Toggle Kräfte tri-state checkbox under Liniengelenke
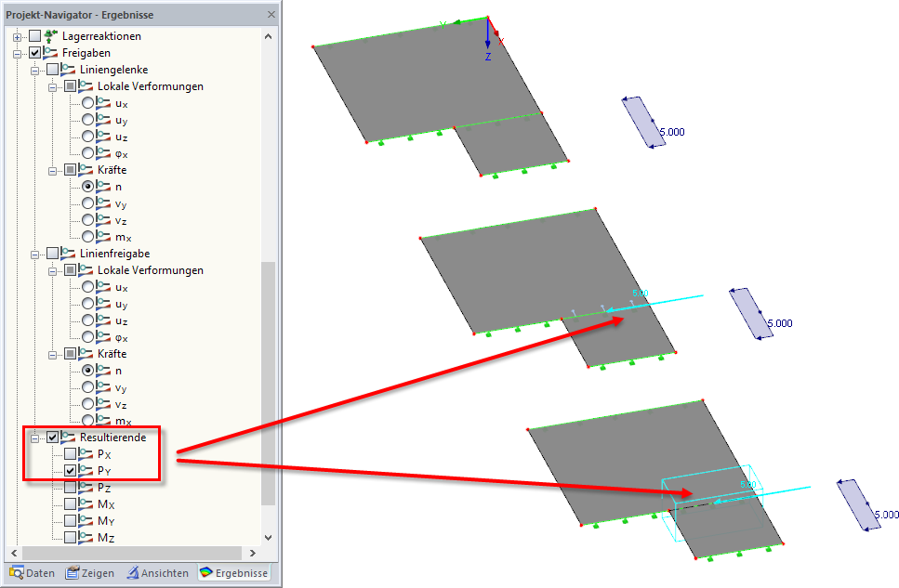The height and width of the screenshot is (588, 899). [71, 170]
